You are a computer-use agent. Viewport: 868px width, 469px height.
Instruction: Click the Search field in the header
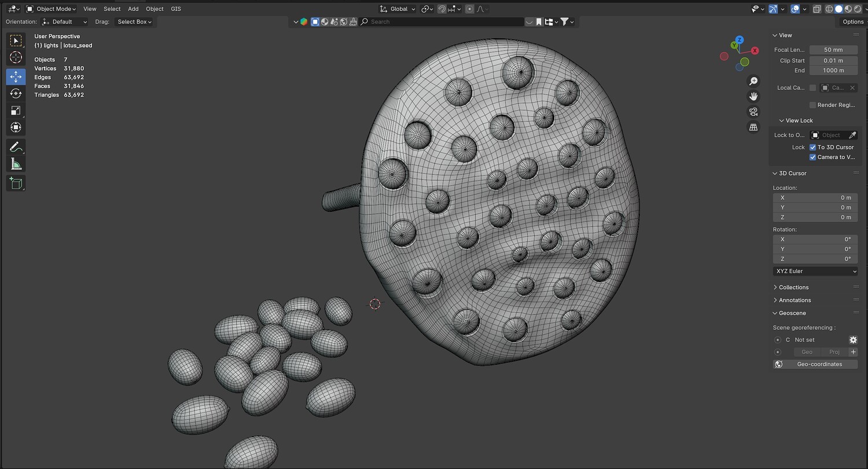pos(442,22)
